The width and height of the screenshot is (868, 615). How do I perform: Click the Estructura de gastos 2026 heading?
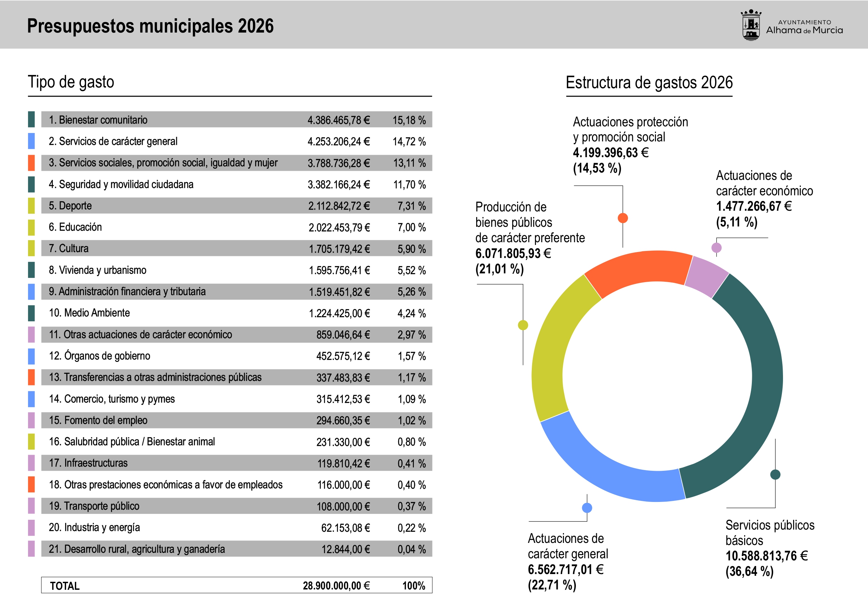(649, 83)
